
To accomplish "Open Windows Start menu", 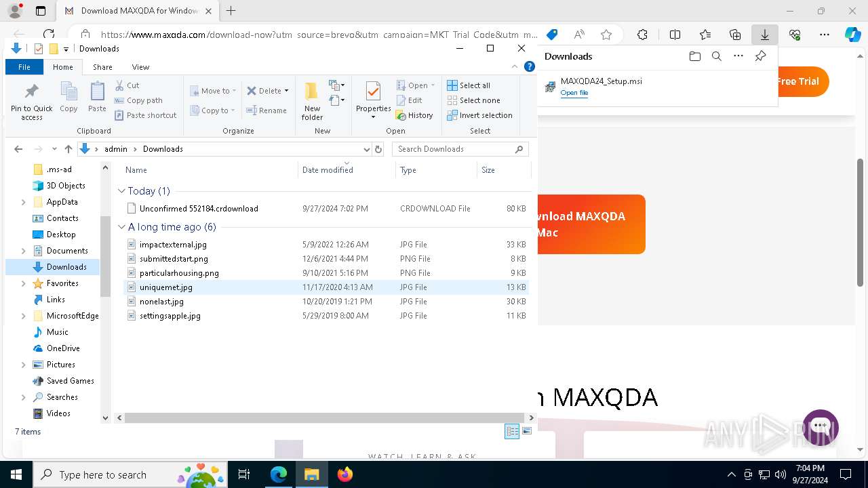I will pos(16,474).
